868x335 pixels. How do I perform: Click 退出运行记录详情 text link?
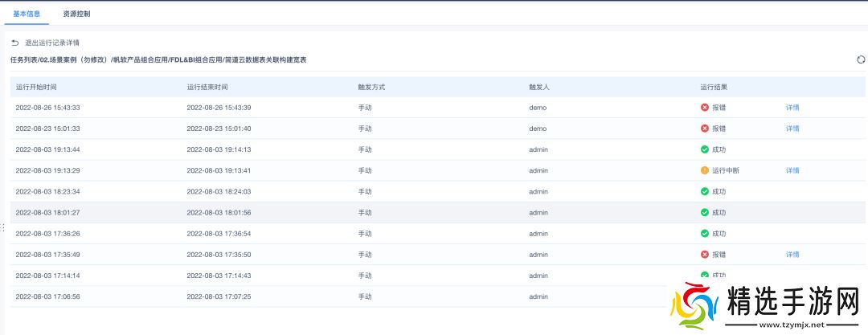[51, 43]
